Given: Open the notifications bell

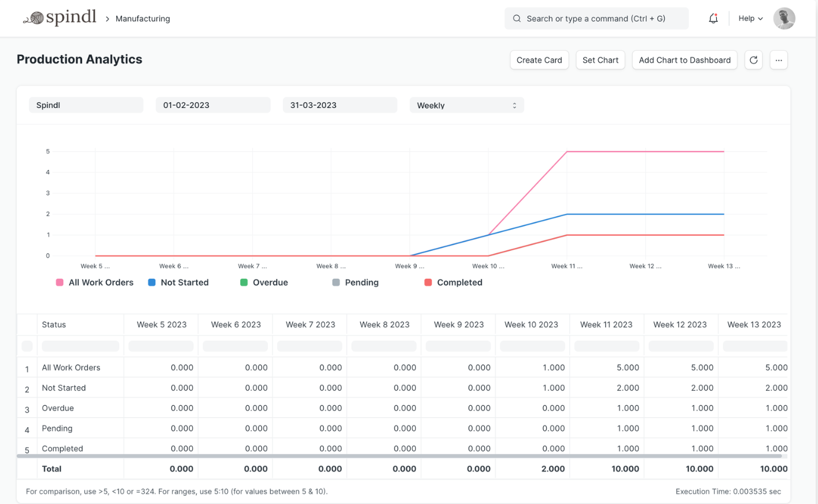Looking at the screenshot, I should tap(713, 18).
